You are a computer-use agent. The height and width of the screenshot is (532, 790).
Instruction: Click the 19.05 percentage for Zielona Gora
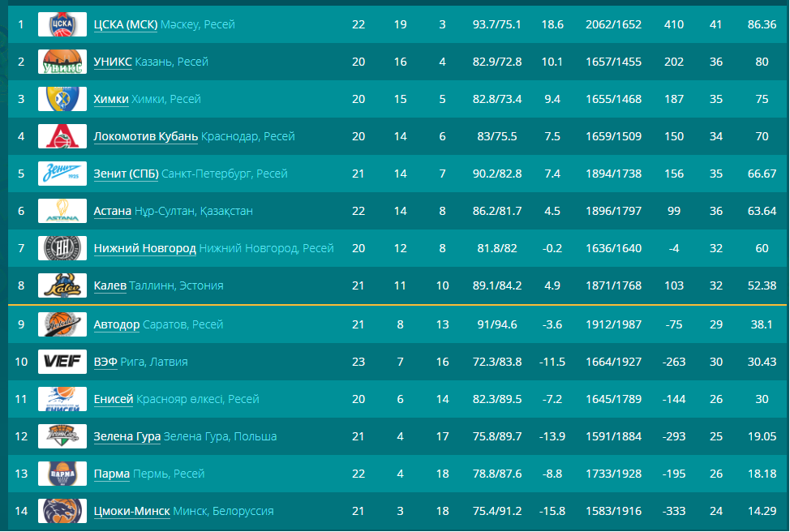(762, 436)
